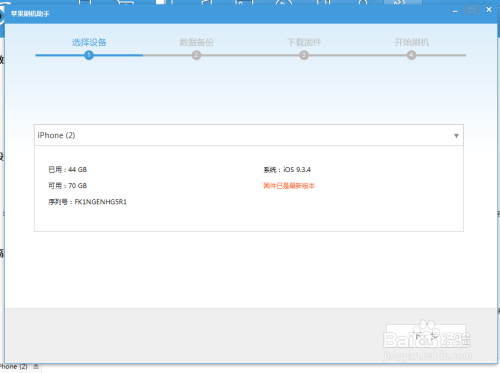This screenshot has height=373, width=500.
Task: Select the 数据备份 step label
Action: point(197,42)
